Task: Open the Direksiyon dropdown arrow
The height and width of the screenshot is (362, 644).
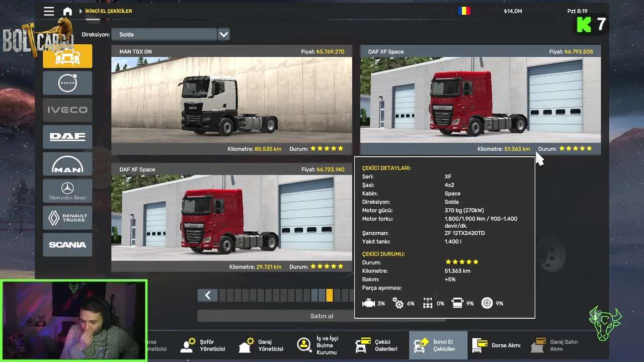Action: 223,35
